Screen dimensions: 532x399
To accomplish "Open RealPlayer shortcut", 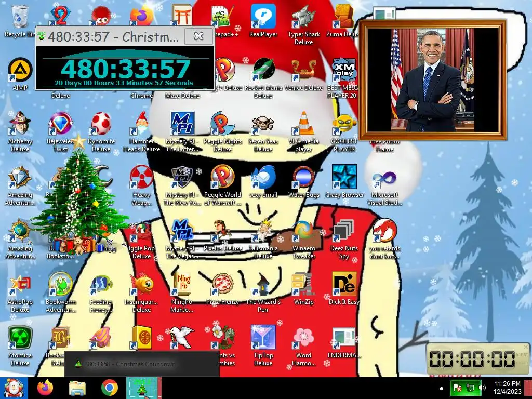I will coord(263,21).
